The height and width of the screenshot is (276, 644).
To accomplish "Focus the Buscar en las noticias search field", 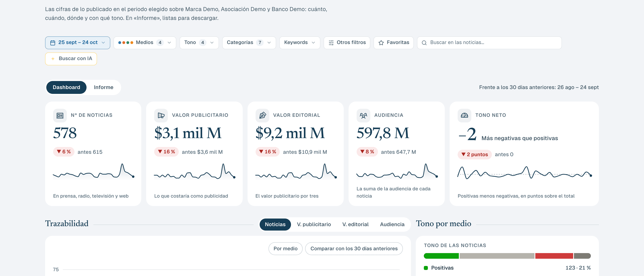I will click(x=489, y=43).
